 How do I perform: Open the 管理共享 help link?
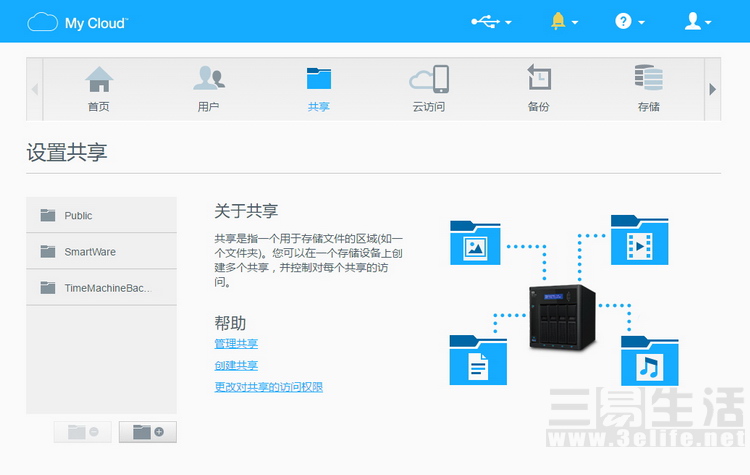click(x=236, y=343)
